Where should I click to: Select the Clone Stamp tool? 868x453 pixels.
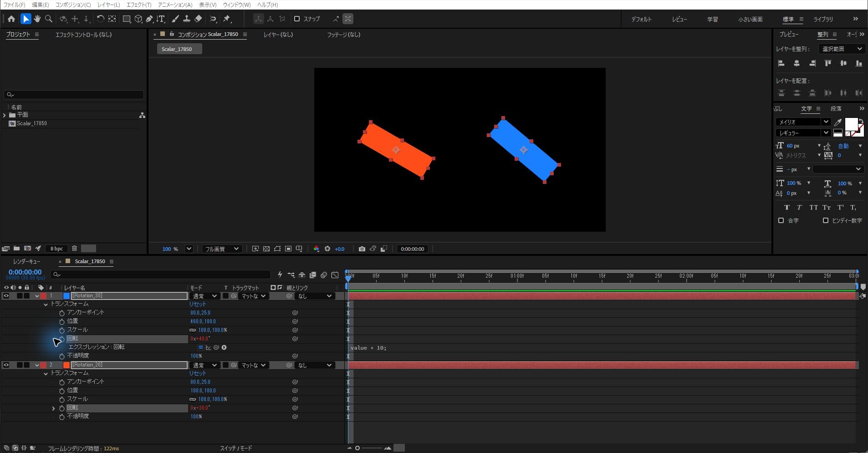pyautogui.click(x=187, y=19)
